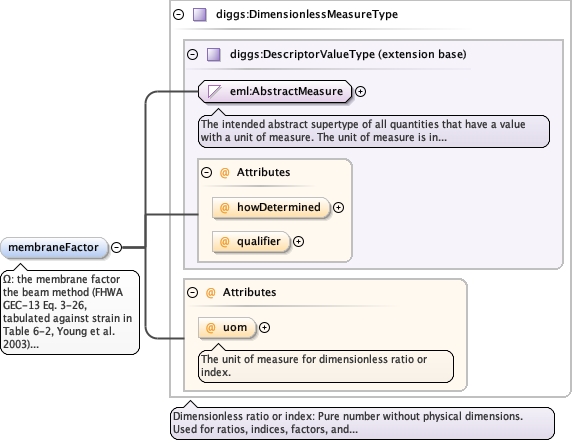Image resolution: width=573 pixels, height=443 pixels.
Task: Select the howDetermined attribute
Action: click(x=271, y=207)
